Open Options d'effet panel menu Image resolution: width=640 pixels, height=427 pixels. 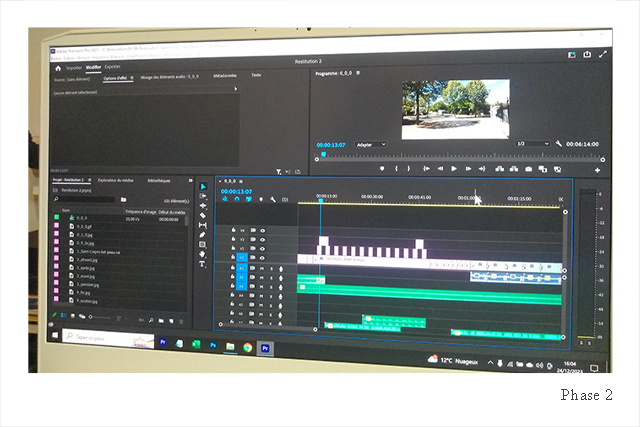[132, 78]
